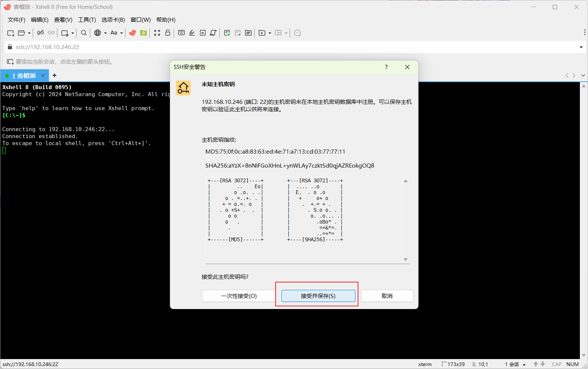Viewport: 588px width, 369px height.
Task: Click the highlight pen icon
Action: point(192,33)
